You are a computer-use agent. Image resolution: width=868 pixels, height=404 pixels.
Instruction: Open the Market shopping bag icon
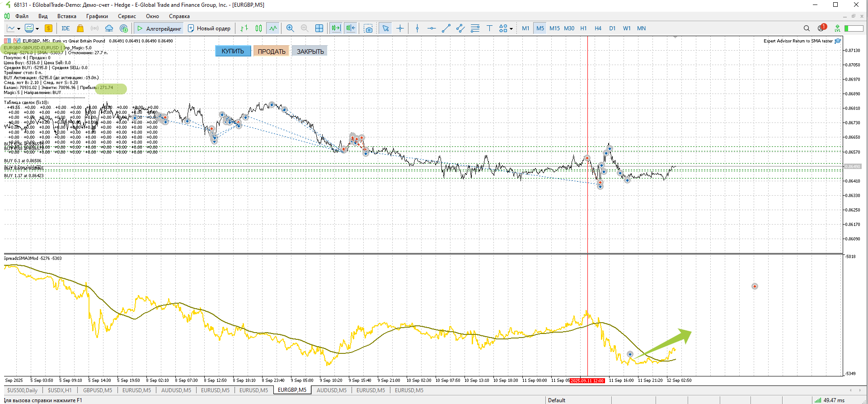click(x=80, y=28)
